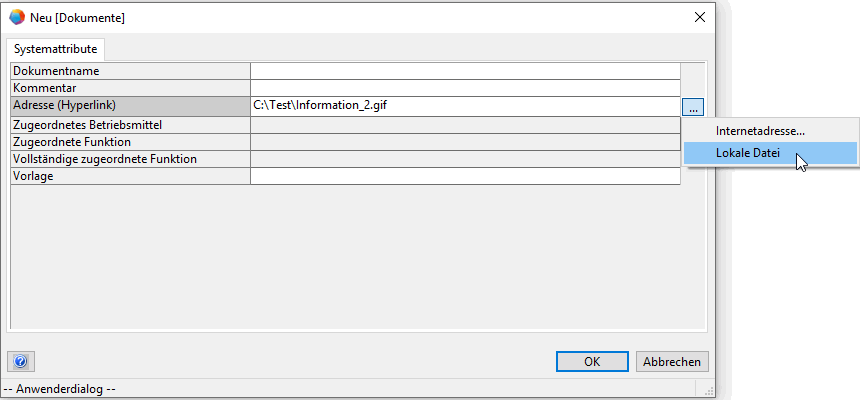This screenshot has width=860, height=400.
Task: Click the Zugeordnetes Betriebsmittel value cell
Action: [x=465, y=125]
